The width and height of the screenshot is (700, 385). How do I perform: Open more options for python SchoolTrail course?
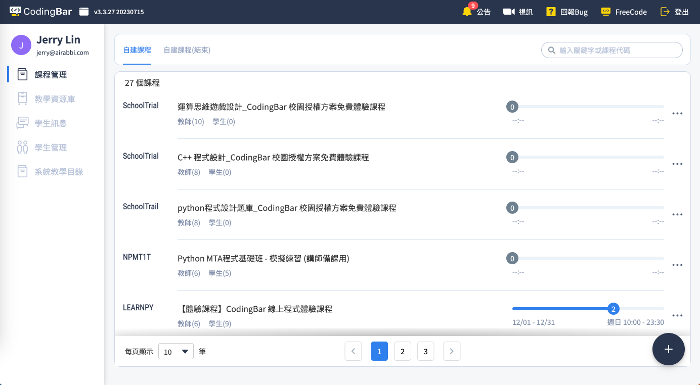677,214
